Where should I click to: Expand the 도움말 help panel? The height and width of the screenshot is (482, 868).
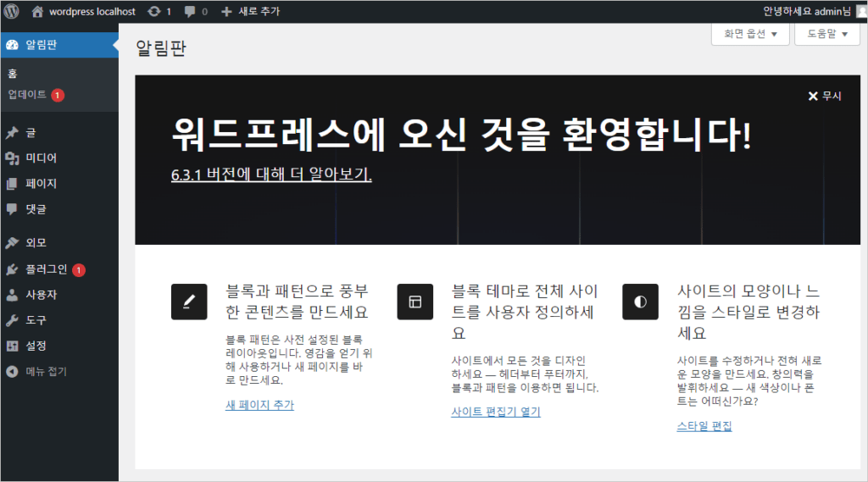click(x=827, y=35)
